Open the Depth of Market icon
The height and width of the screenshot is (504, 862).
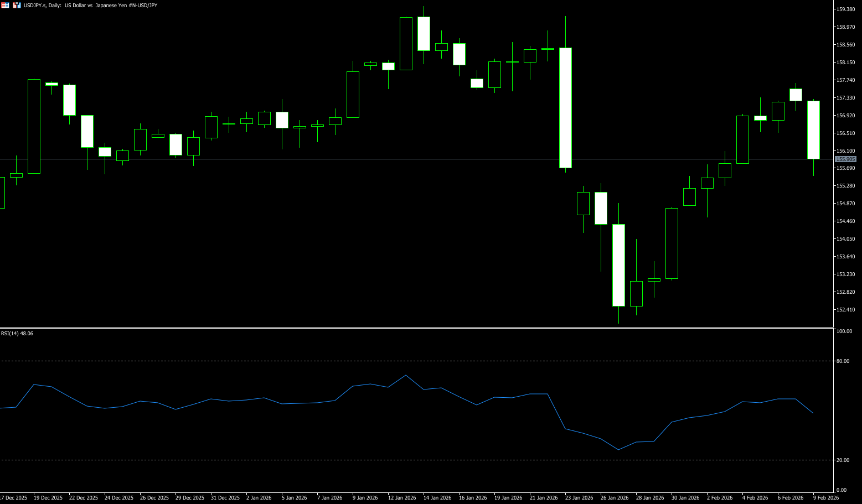pos(17,5)
